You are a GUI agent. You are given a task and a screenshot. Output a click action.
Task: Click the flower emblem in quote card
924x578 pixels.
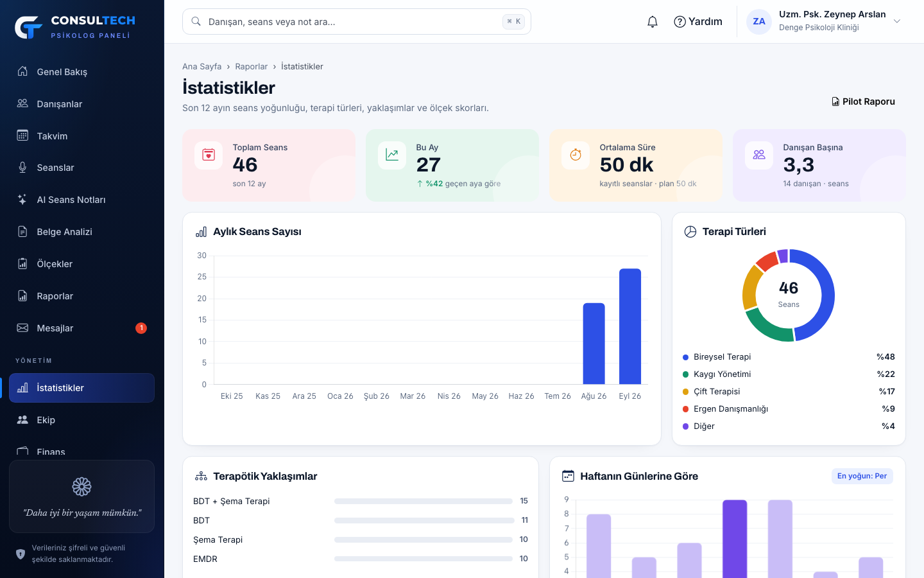81,487
